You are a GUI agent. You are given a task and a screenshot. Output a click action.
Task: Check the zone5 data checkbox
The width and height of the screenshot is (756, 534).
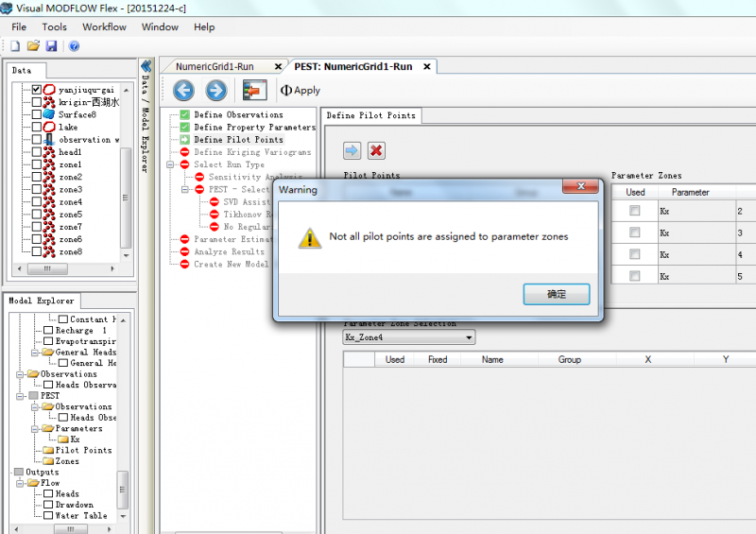[x=37, y=215]
